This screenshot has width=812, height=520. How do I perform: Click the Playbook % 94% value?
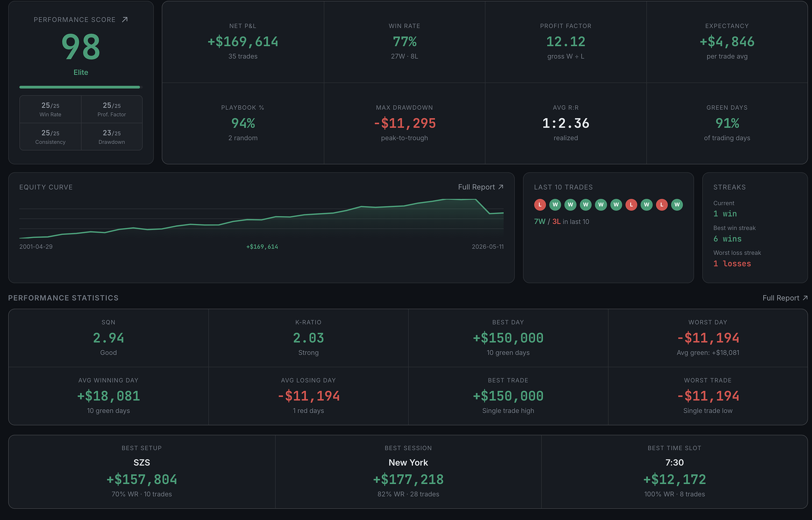[243, 123]
